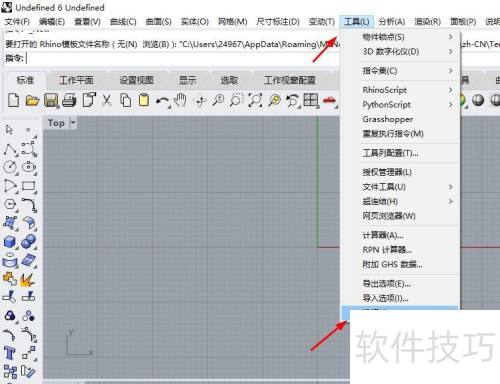Viewport: 500px width, 384px height.
Task: Open the 尺寸标注(D) menu
Action: pyautogui.click(x=278, y=22)
